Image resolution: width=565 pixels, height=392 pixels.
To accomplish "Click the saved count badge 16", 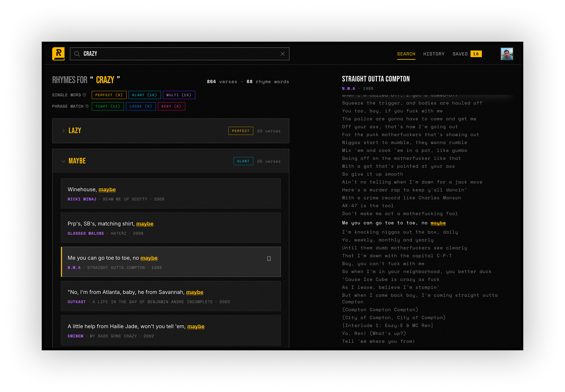I will click(476, 54).
